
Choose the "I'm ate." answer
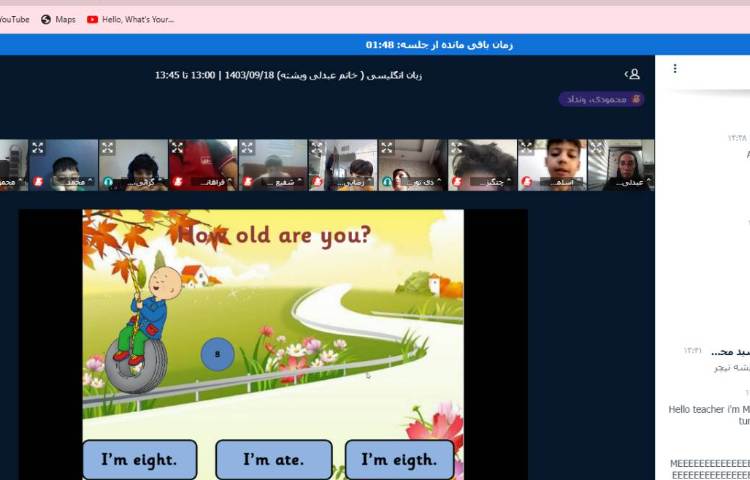pyautogui.click(x=274, y=459)
